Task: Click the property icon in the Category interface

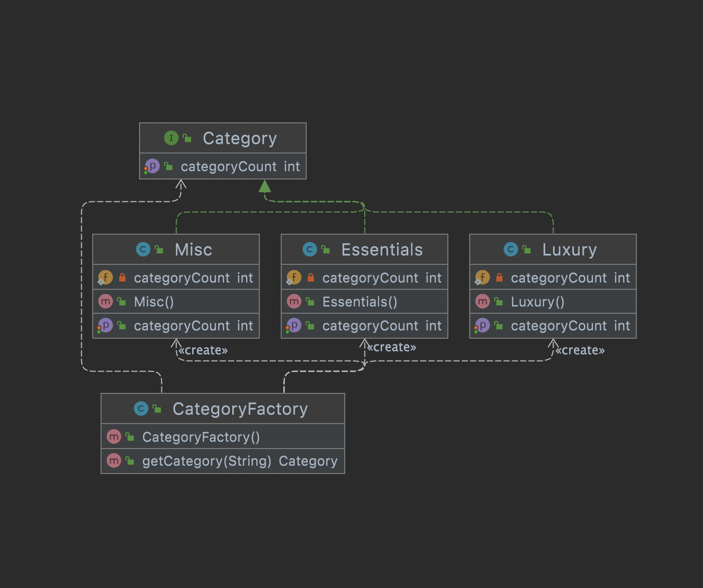Action: point(152,166)
